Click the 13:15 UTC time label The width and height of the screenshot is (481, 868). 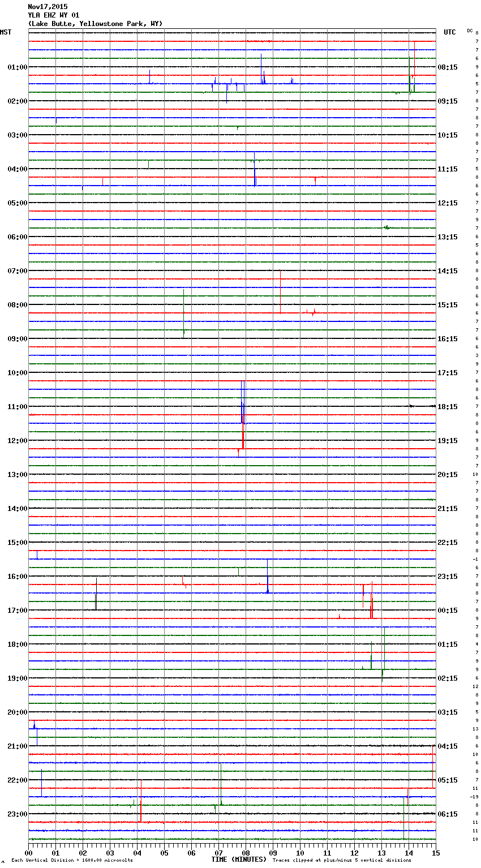[x=448, y=237]
